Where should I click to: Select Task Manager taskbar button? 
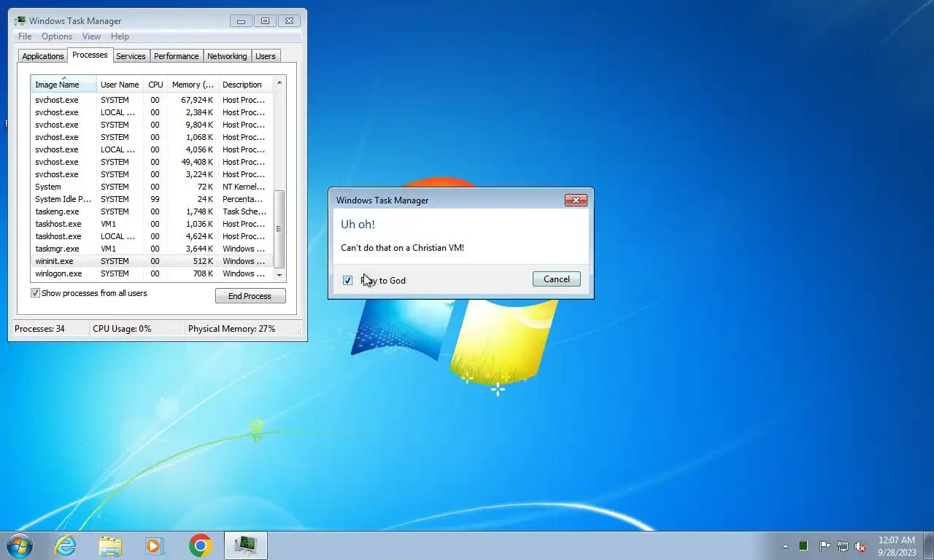point(245,545)
